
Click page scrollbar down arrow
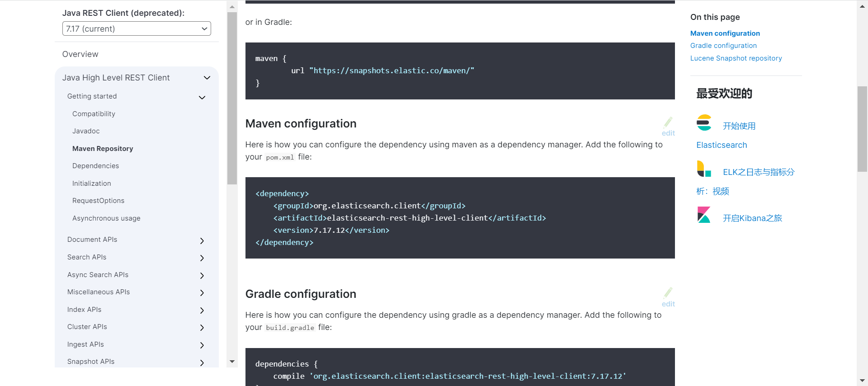point(862,381)
